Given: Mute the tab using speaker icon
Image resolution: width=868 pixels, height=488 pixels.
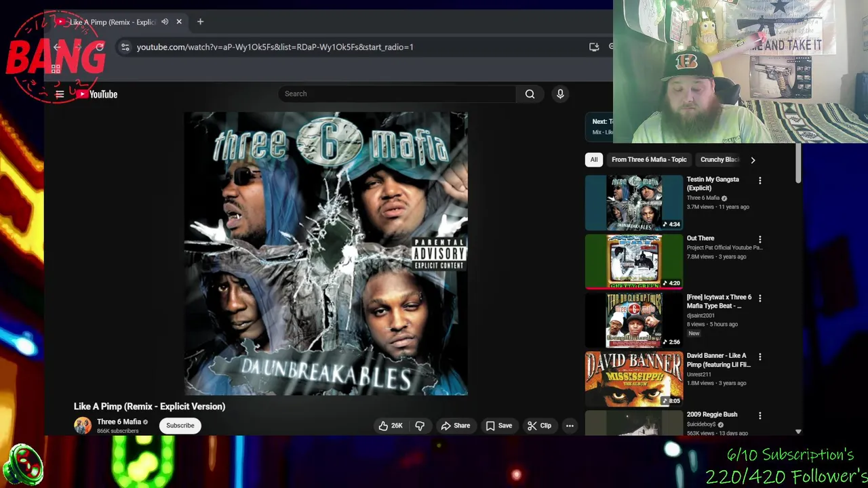Looking at the screenshot, I should tap(165, 22).
